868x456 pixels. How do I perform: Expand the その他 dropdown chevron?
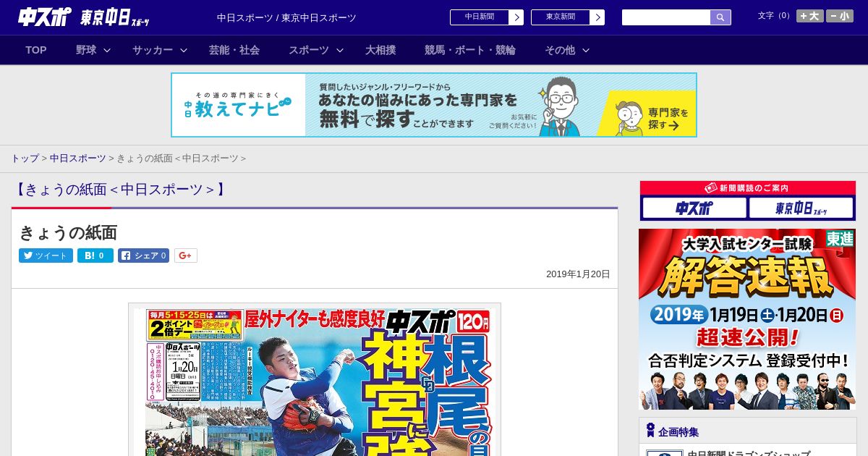(586, 50)
